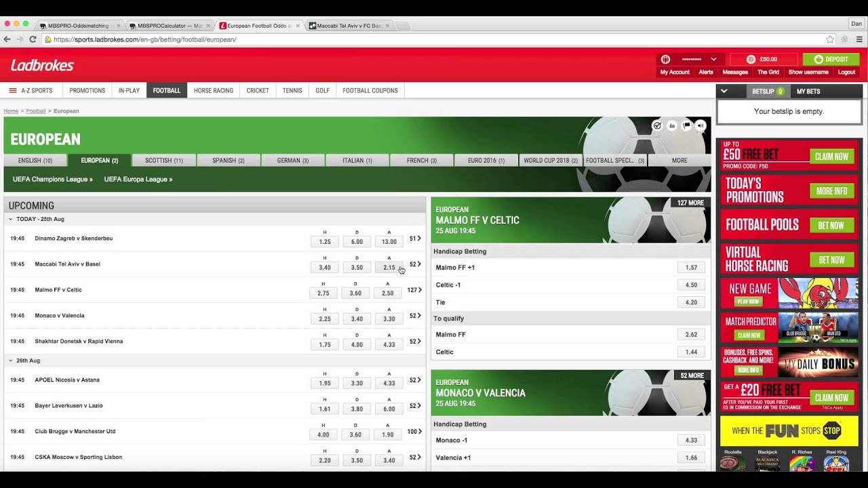Switch to Horse Racing section
This screenshot has width=868, height=488.
[x=213, y=90]
